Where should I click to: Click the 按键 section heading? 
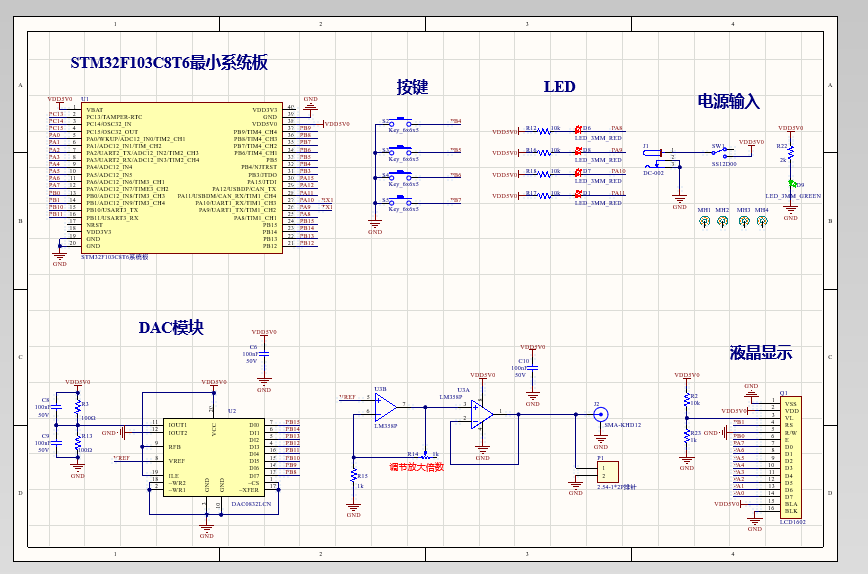412,87
